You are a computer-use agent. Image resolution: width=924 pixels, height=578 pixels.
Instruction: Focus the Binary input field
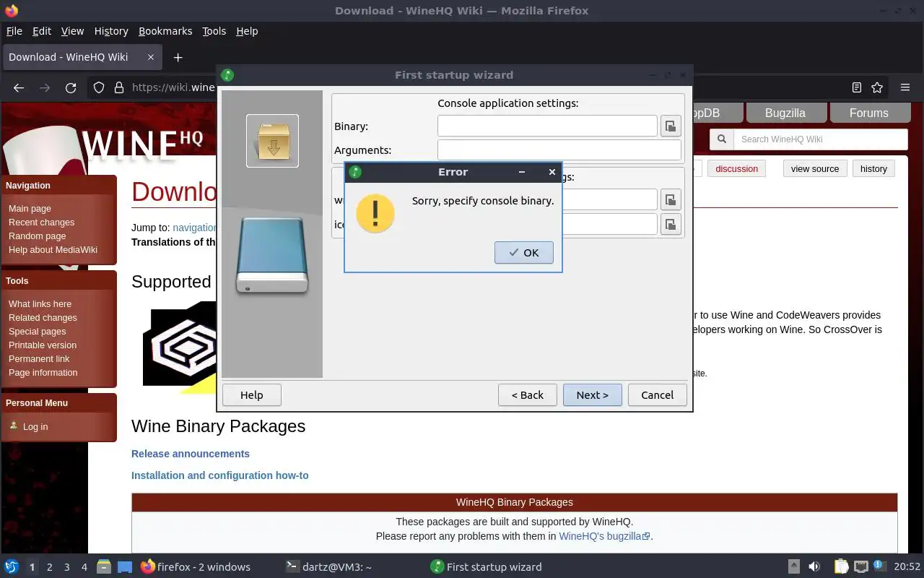pyautogui.click(x=547, y=126)
